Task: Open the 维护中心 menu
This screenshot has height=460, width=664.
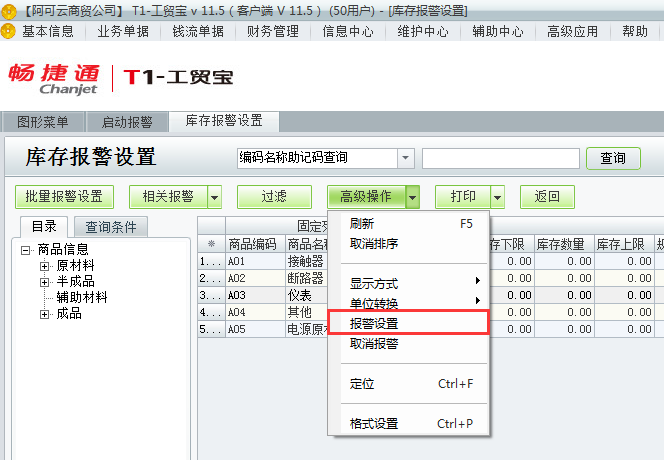Action: tap(423, 31)
